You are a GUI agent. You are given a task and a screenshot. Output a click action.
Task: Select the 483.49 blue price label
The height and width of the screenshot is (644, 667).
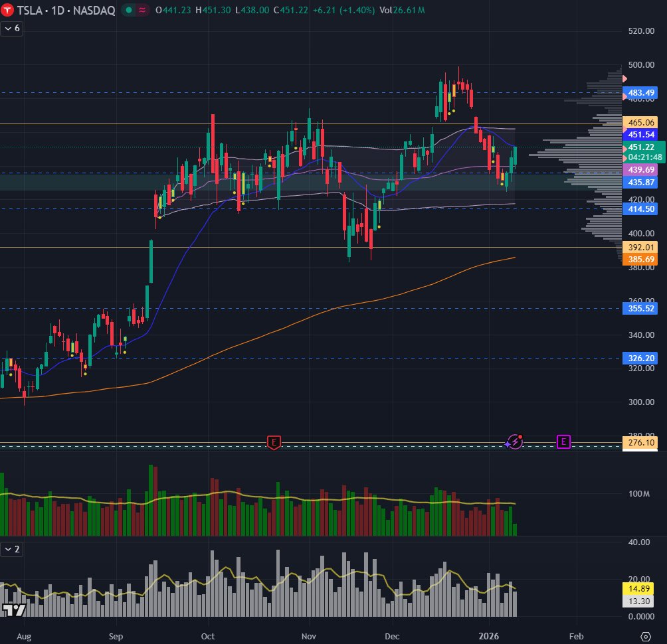[640, 93]
